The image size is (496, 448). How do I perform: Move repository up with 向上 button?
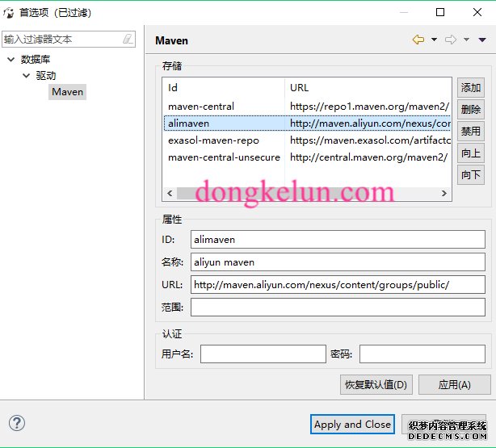[470, 153]
